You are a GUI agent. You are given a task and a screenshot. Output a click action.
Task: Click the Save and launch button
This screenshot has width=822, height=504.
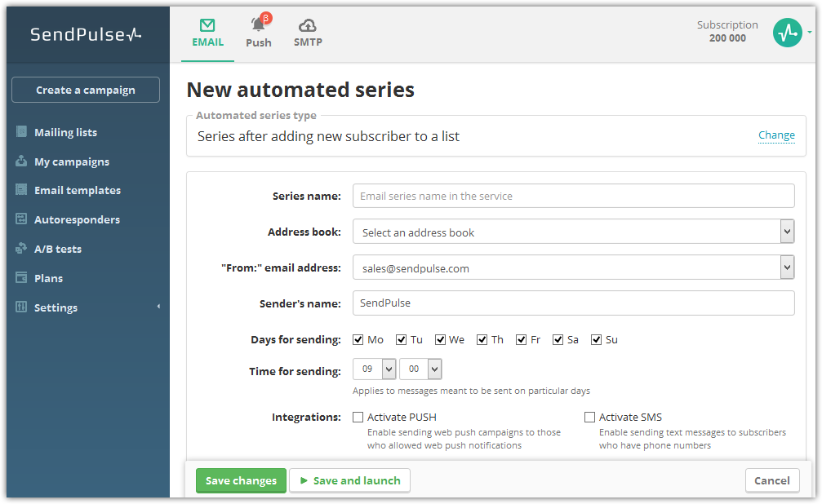pos(349,480)
